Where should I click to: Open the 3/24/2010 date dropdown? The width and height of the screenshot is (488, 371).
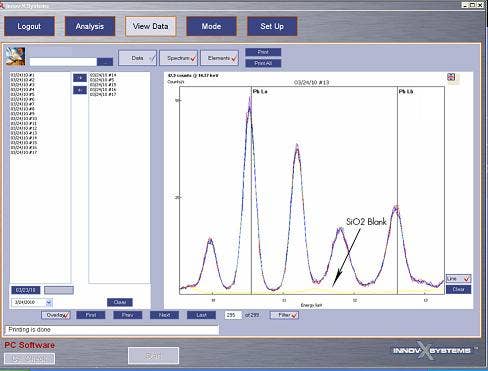tap(49, 303)
